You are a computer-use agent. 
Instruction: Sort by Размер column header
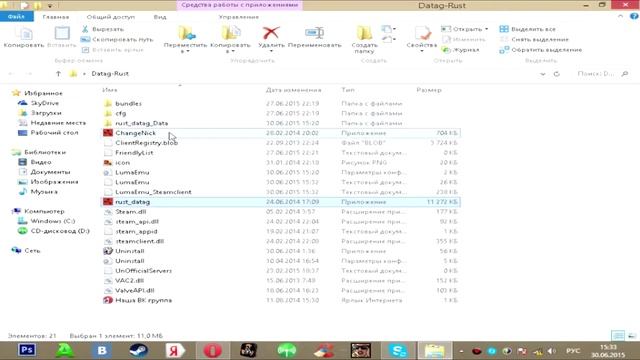point(429,89)
